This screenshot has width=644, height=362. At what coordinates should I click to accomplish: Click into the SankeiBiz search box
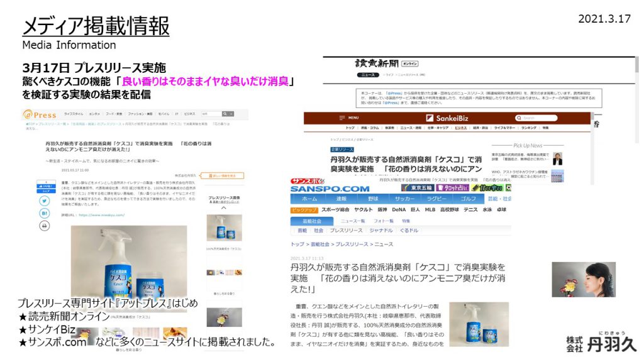click(x=536, y=118)
